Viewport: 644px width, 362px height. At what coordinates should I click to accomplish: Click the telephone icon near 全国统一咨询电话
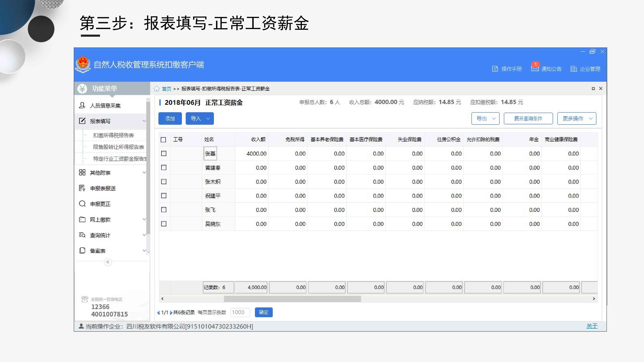[85, 299]
